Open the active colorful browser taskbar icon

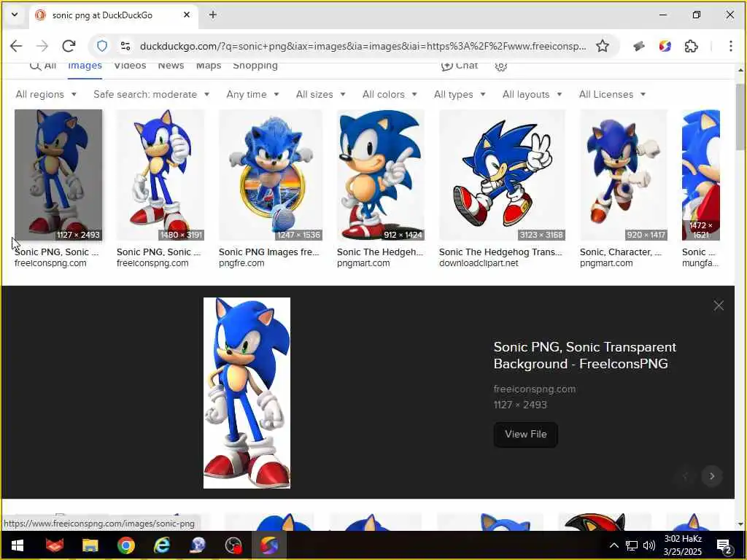(269, 545)
